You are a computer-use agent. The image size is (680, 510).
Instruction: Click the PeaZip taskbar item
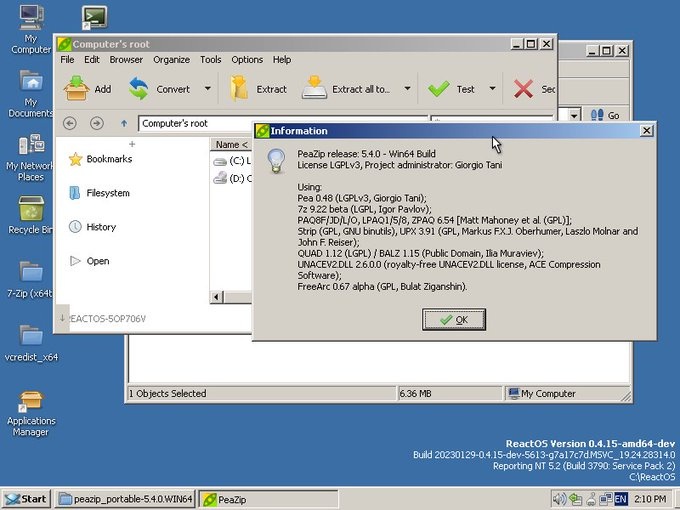click(x=268, y=499)
